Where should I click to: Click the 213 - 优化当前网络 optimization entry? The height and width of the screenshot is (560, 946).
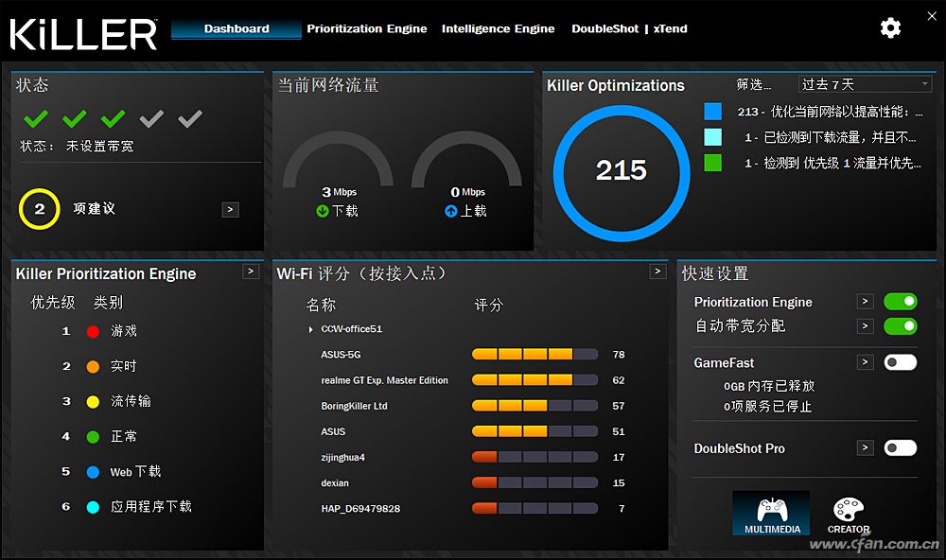830,112
